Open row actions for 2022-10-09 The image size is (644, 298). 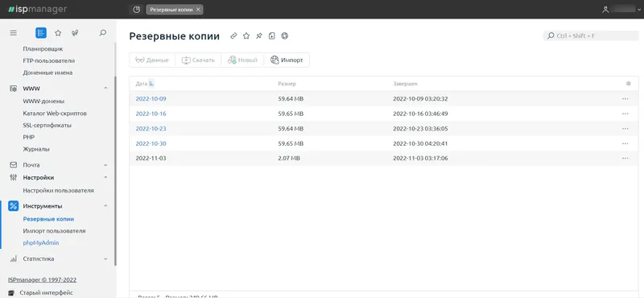pyautogui.click(x=625, y=98)
